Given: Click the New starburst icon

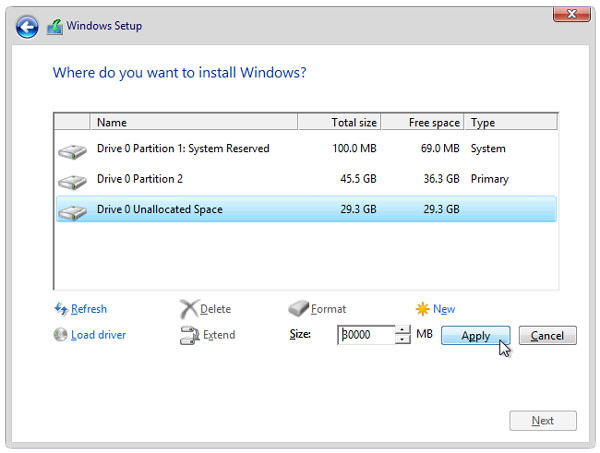Looking at the screenshot, I should (422, 308).
